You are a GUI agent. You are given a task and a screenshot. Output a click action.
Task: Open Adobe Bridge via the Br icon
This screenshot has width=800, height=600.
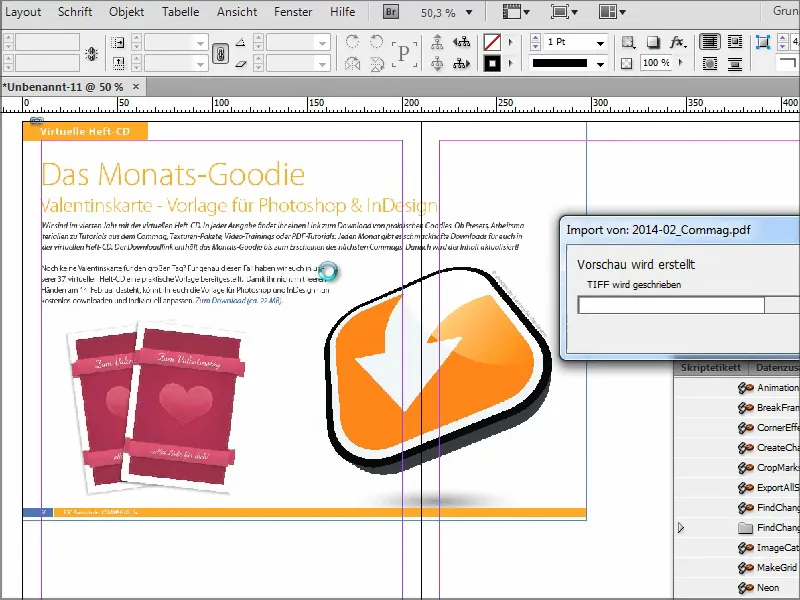[x=391, y=12]
